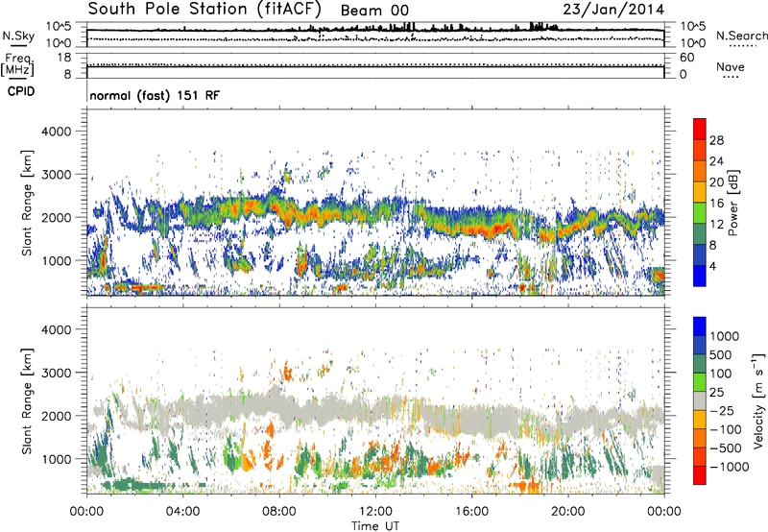Click the date '23/Jan/2014'
This screenshot has height=532, width=768.
(613, 10)
